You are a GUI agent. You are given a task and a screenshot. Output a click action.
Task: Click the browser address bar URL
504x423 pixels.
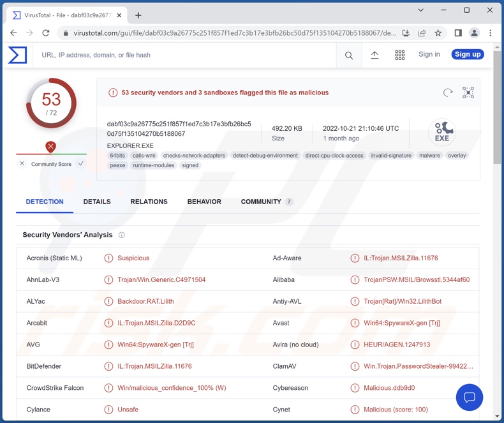tap(234, 33)
